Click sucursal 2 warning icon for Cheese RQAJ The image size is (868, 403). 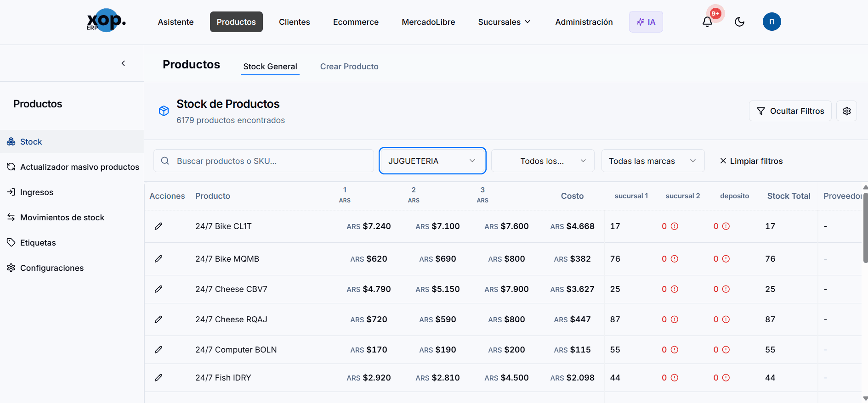point(675,319)
